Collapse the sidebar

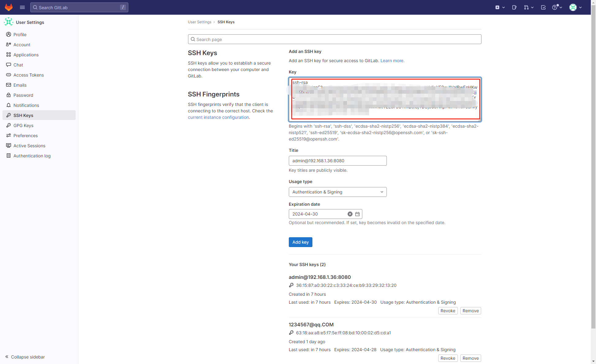[x=25, y=357]
